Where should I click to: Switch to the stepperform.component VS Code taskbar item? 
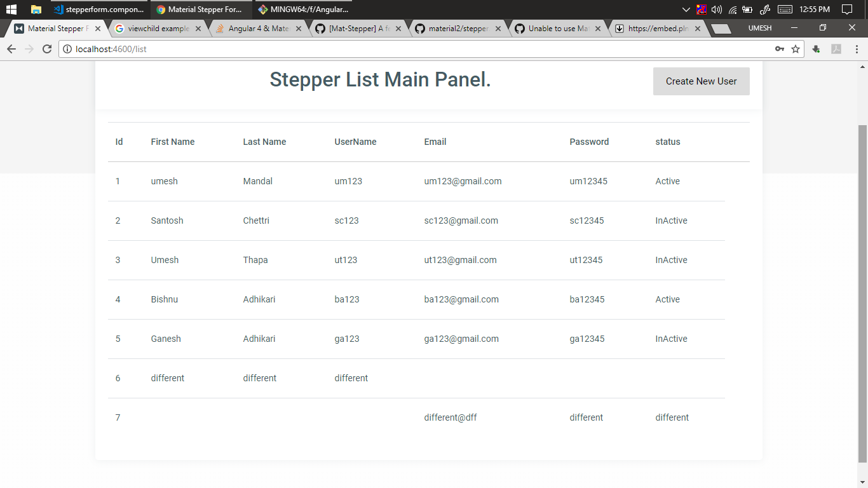pos(98,10)
